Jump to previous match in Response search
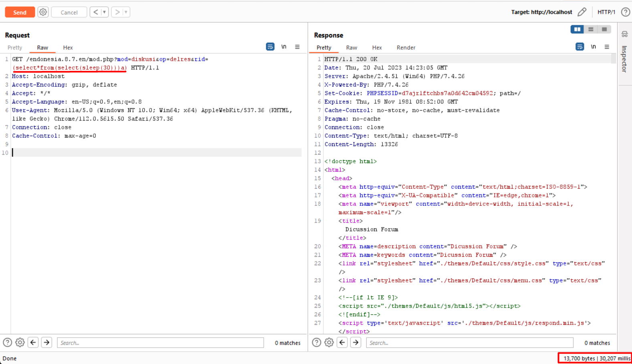This screenshot has width=632, height=364. (x=342, y=342)
